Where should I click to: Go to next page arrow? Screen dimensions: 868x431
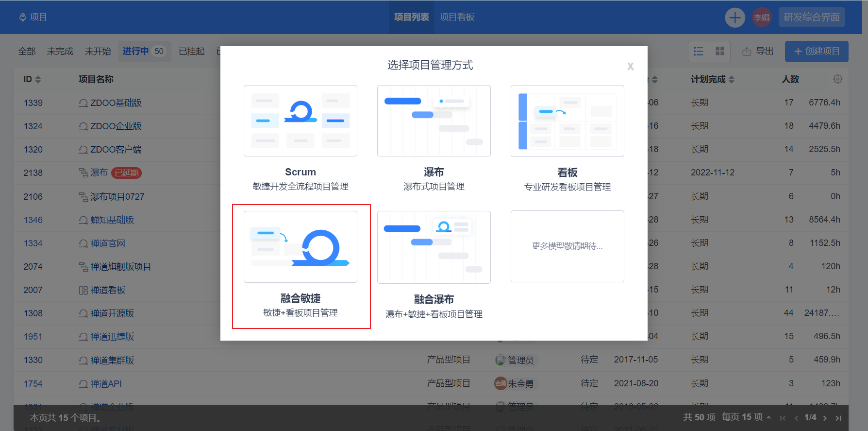825,418
